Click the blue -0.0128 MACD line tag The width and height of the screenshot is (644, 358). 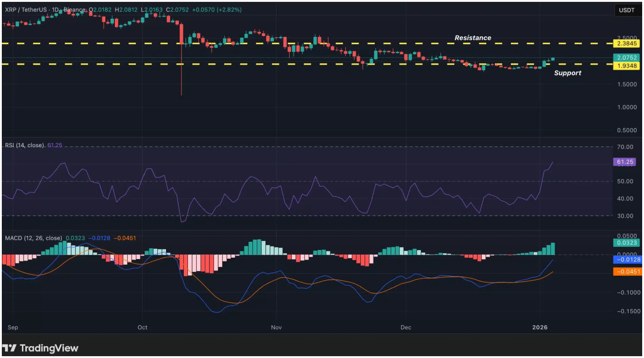click(x=626, y=260)
